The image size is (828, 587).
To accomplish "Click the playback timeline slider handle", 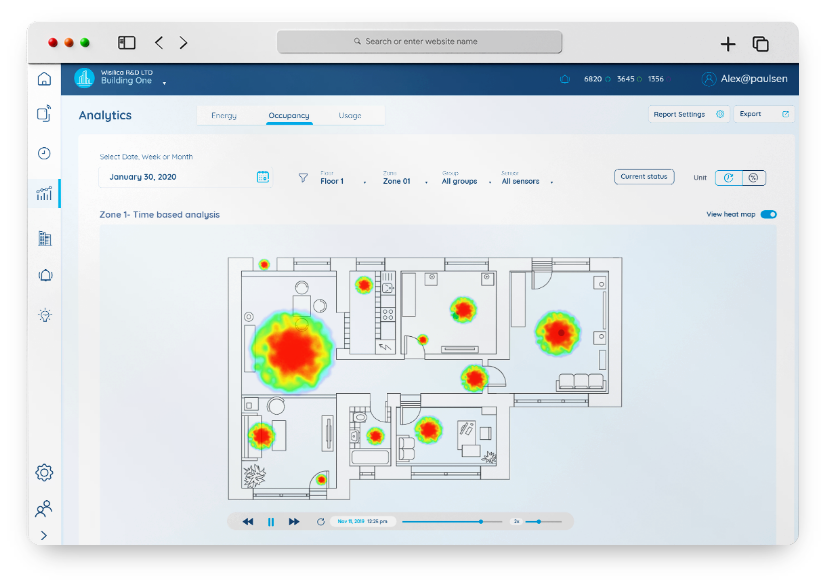I will coord(481,521).
